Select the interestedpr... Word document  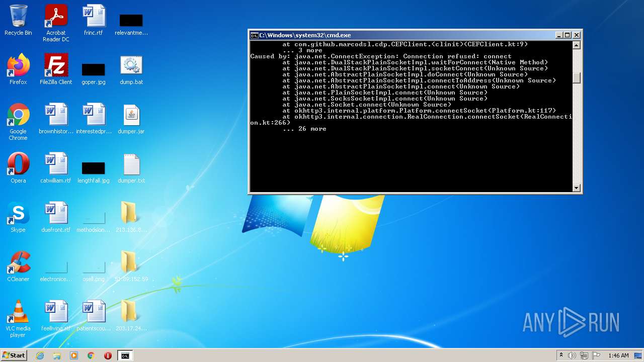94,119
